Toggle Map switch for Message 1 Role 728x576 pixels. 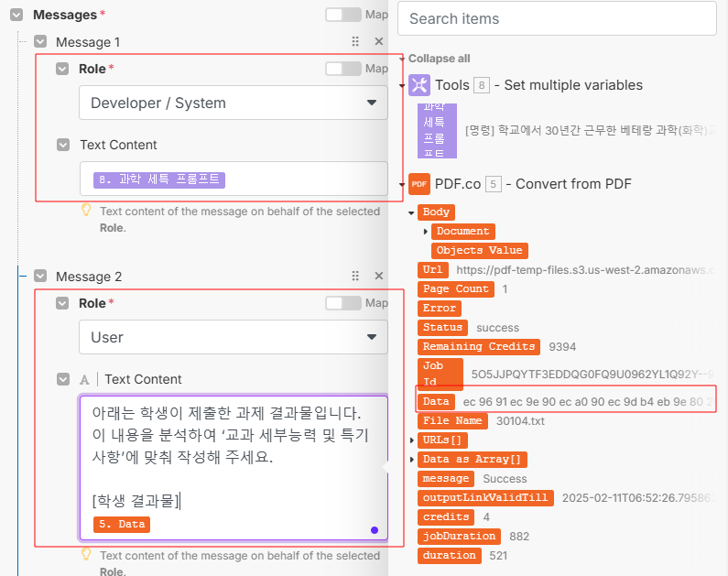(343, 69)
